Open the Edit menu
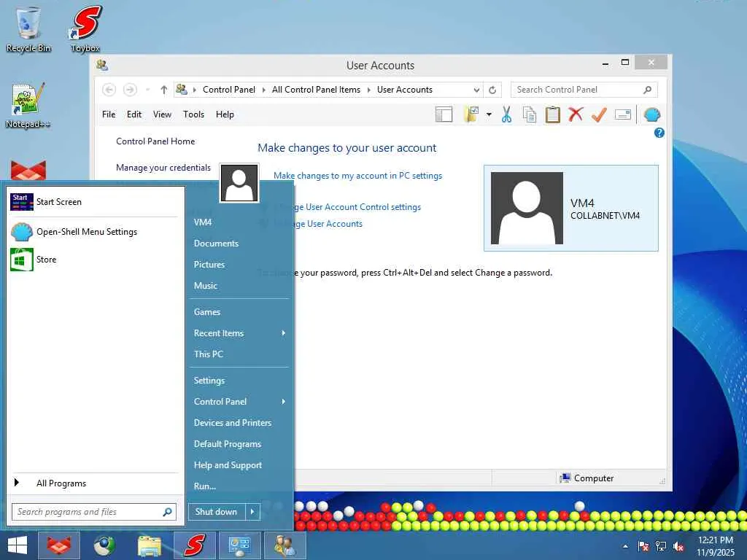Viewport: 747px width, 560px height. tap(134, 114)
